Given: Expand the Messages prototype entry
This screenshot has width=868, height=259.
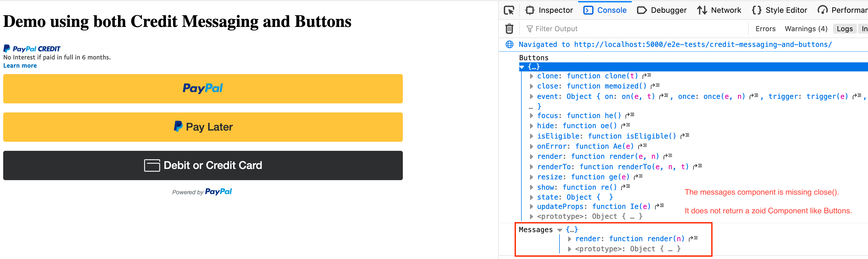Looking at the screenshot, I should [x=569, y=249].
